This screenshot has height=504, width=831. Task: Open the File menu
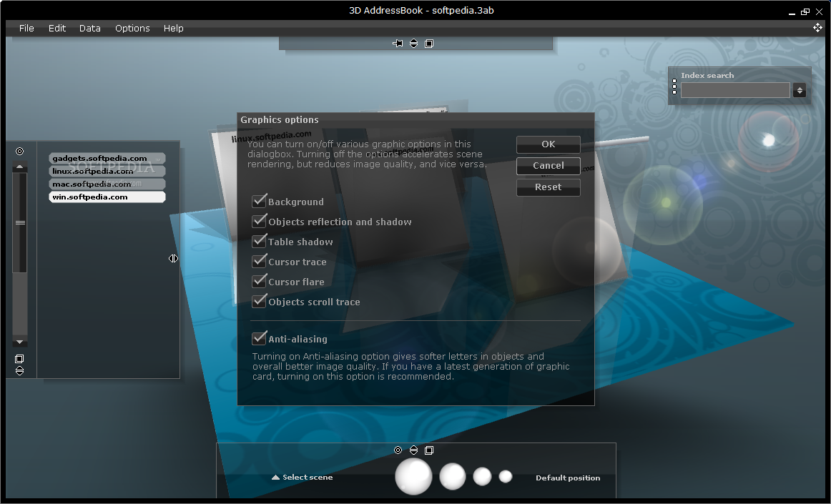26,28
